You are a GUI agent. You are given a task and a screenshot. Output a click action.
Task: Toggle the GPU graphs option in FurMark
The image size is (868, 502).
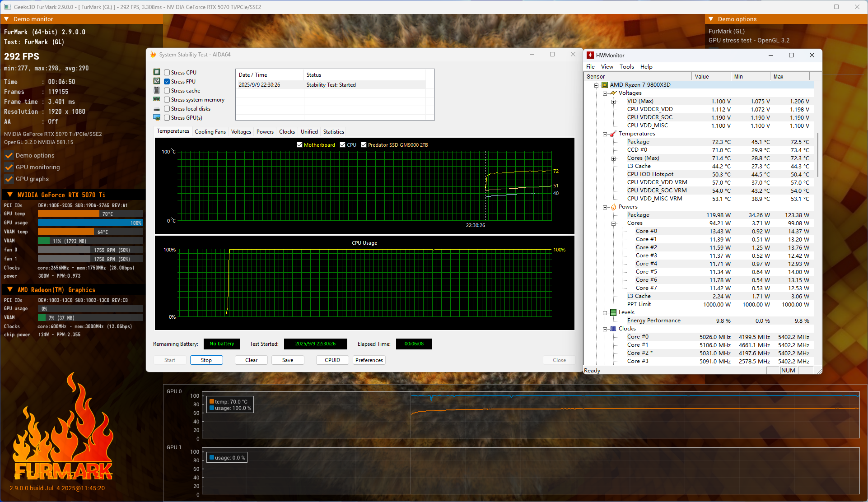click(x=9, y=179)
